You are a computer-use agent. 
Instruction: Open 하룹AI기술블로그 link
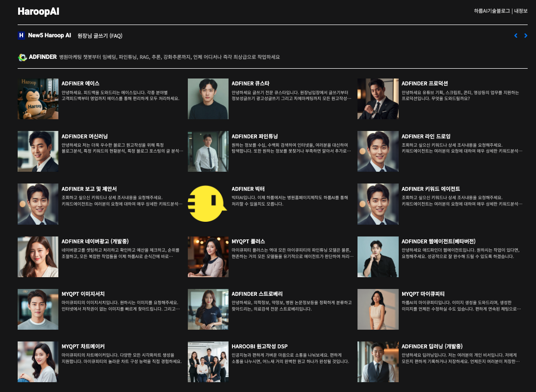pyautogui.click(x=491, y=11)
